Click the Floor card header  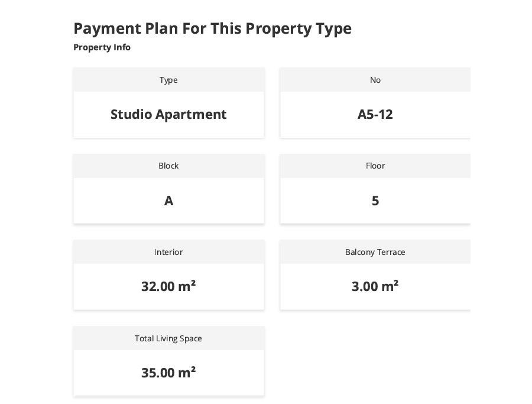[x=375, y=166]
